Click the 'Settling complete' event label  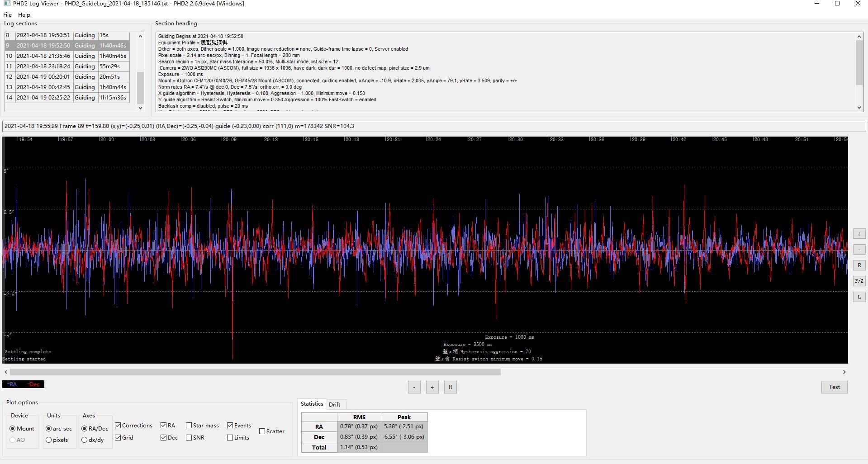[x=28, y=351]
